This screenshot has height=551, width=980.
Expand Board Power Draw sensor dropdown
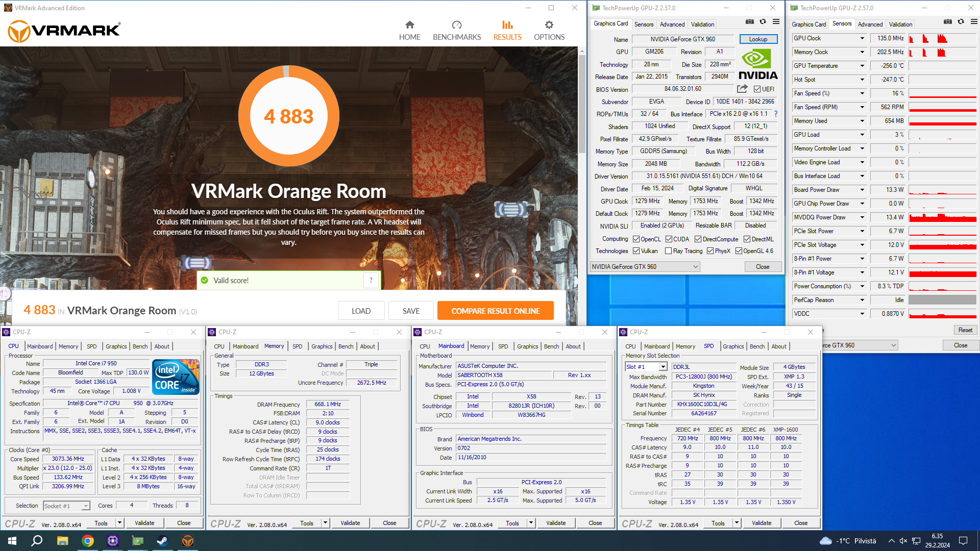click(x=862, y=190)
